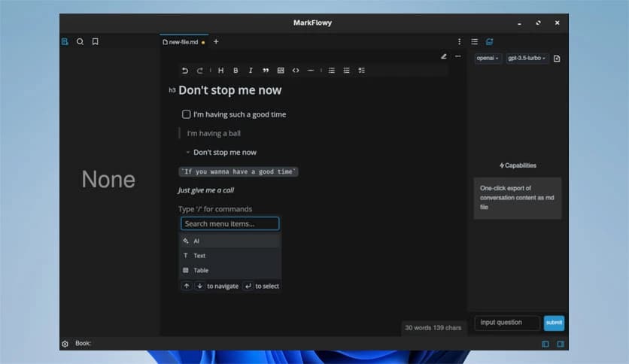Click the pencil edit mode icon
629x364 pixels.
[x=444, y=56]
